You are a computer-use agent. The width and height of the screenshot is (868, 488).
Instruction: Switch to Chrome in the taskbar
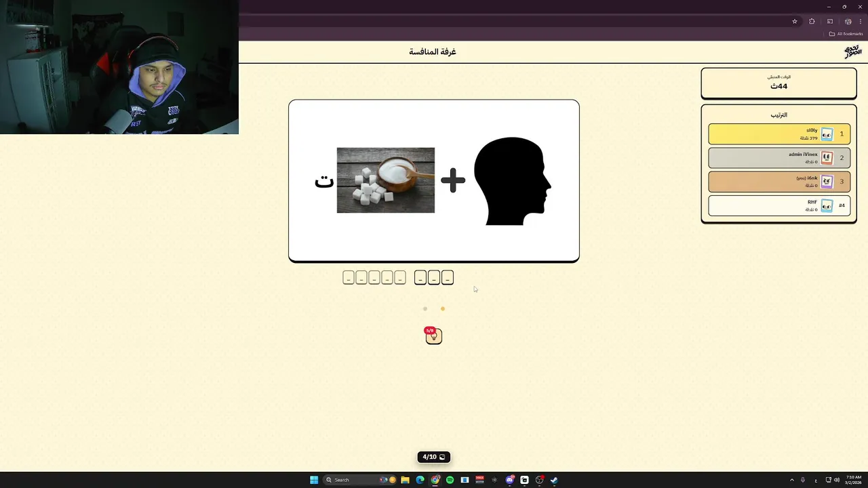[435, 480]
